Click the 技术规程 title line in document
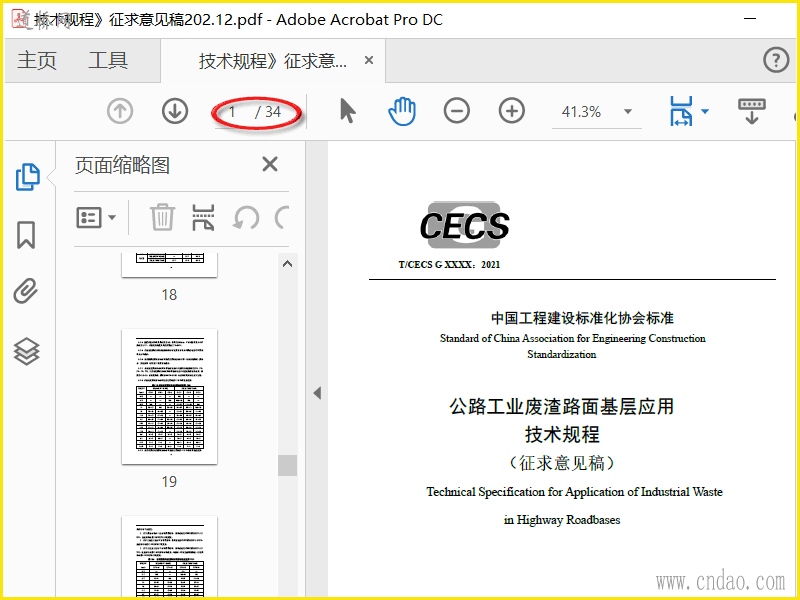 coord(562,435)
